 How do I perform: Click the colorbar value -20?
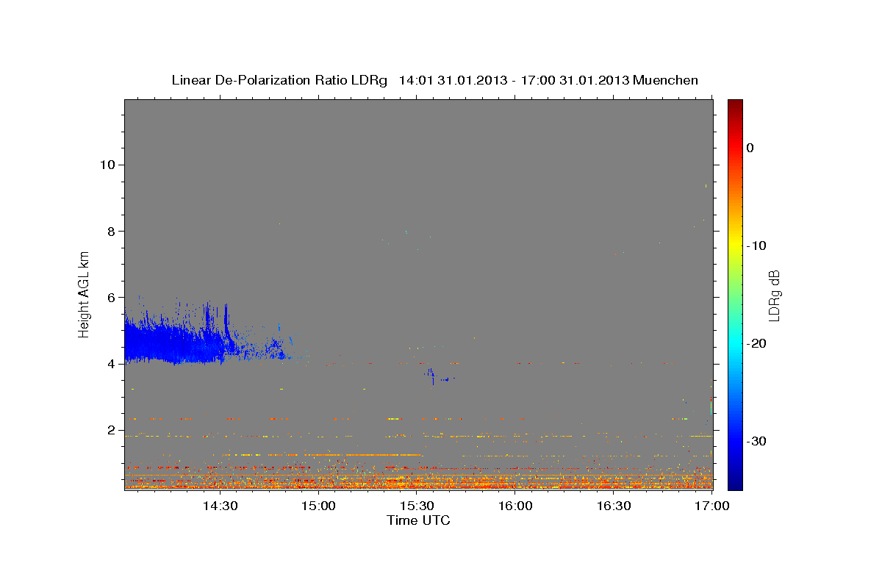tap(756, 343)
